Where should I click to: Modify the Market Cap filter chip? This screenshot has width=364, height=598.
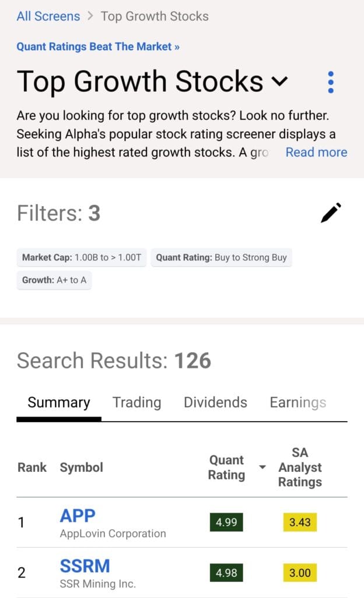81,258
